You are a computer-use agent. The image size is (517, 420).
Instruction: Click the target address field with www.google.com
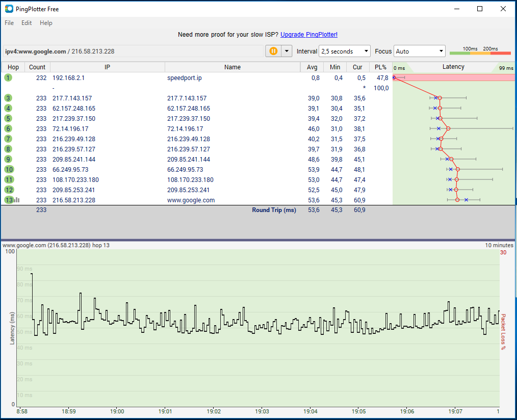[x=134, y=51]
